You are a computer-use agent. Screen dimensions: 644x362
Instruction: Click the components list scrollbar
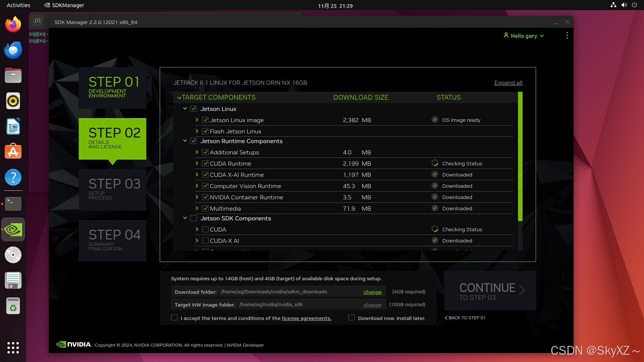pyautogui.click(x=520, y=156)
